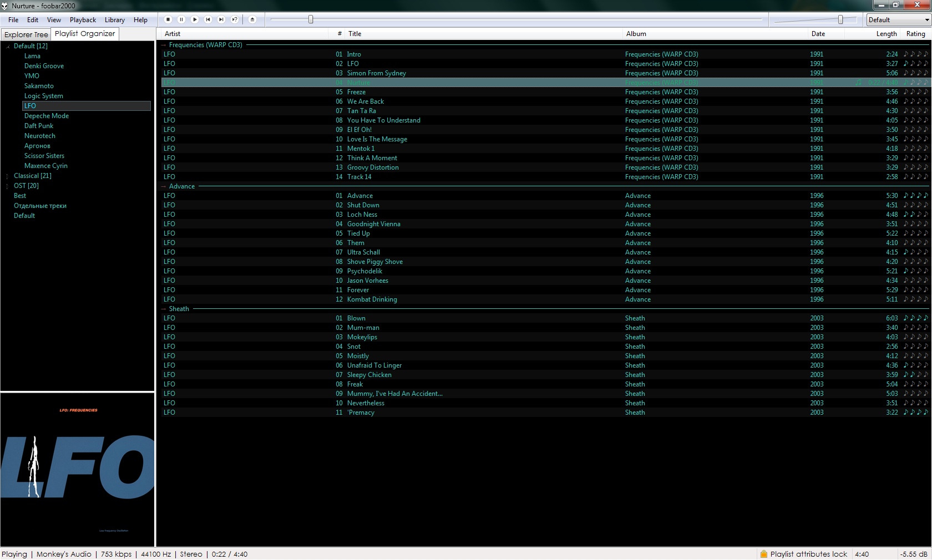Sort by the Date column header
932x560 pixels.
coord(826,34)
